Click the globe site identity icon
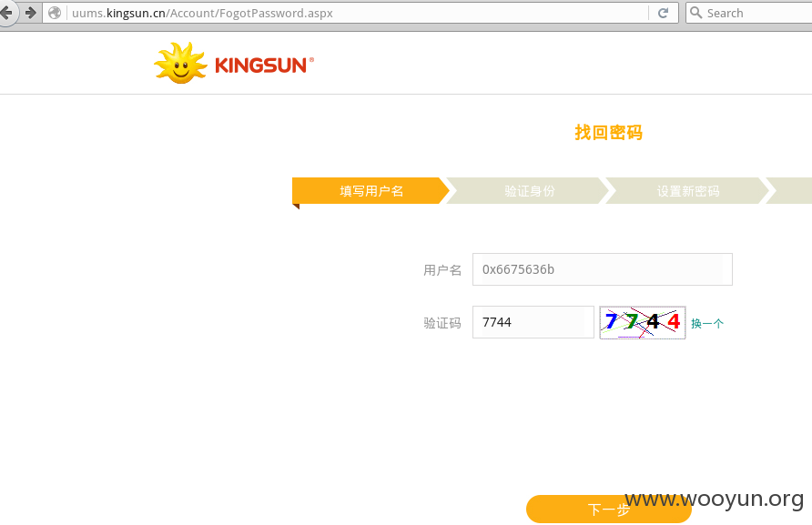Image resolution: width=812 pixels, height=525 pixels. pyautogui.click(x=55, y=13)
